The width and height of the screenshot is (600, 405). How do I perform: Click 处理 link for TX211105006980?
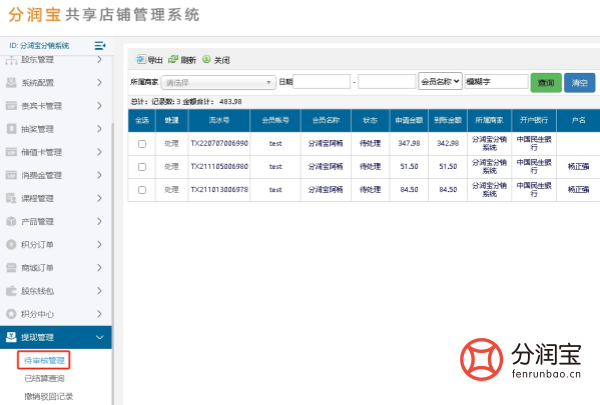click(171, 167)
